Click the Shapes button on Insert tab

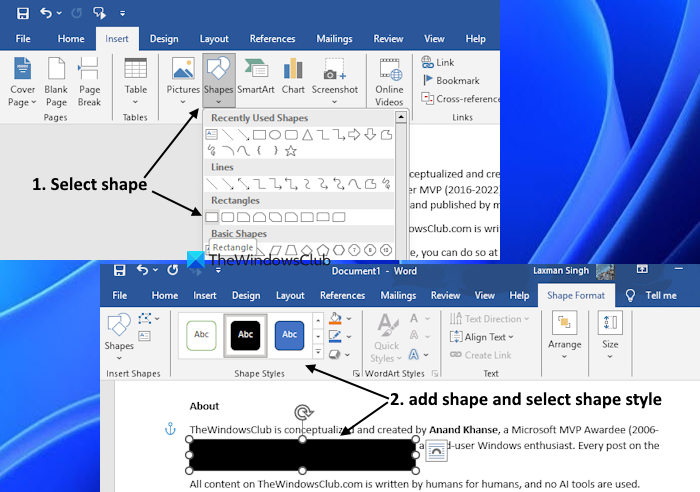218,81
